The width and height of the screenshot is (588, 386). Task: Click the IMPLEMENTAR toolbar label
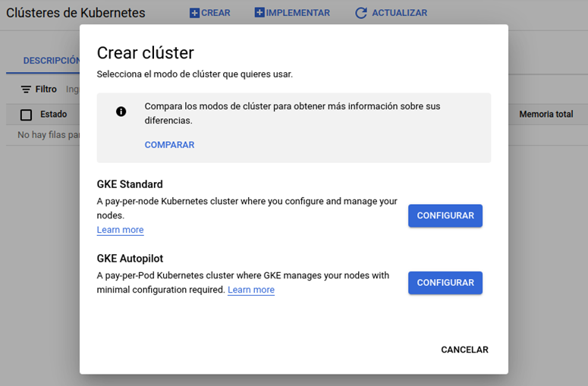point(297,13)
